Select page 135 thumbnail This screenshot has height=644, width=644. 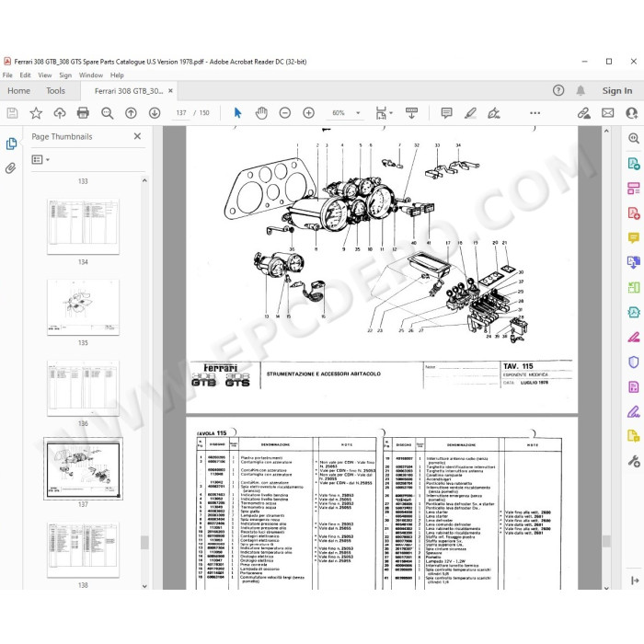[x=83, y=307]
